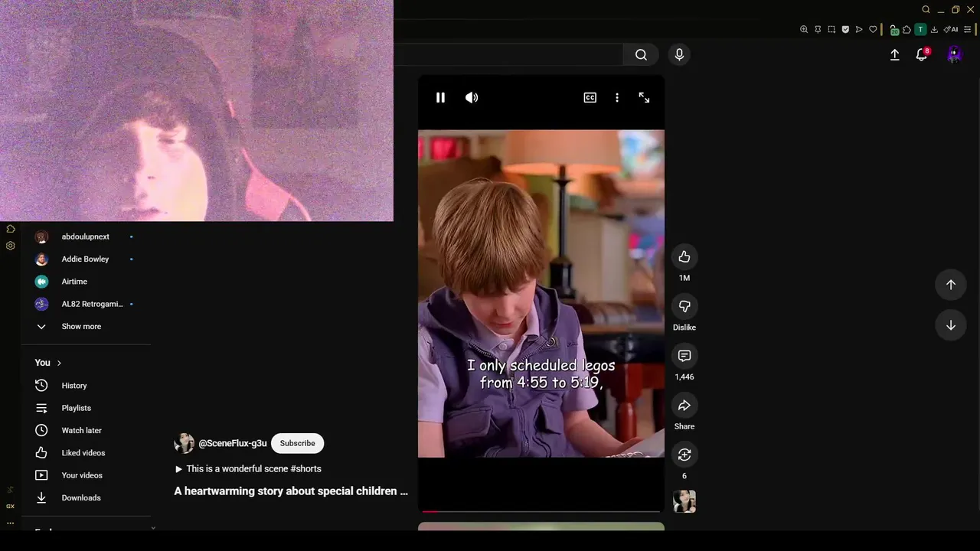Open the 'This is a wonderful scene #shorts' link
Viewport: 980px width, 551px height.
(248, 469)
